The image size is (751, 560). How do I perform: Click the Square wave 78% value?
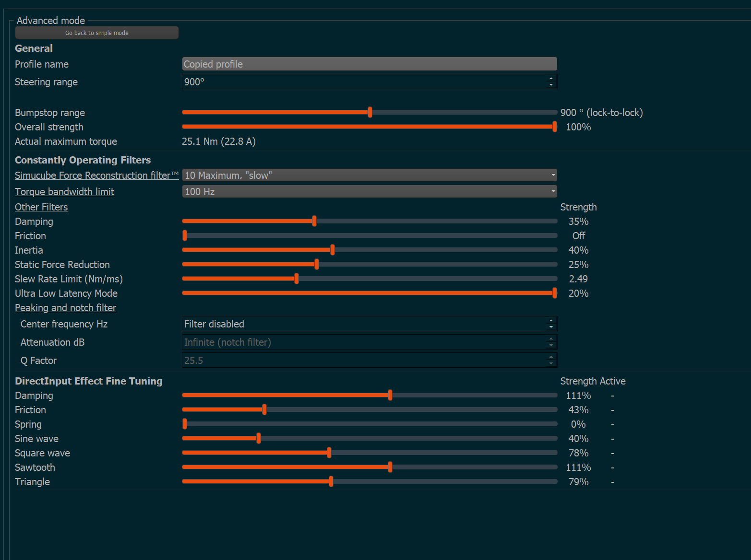coord(578,453)
